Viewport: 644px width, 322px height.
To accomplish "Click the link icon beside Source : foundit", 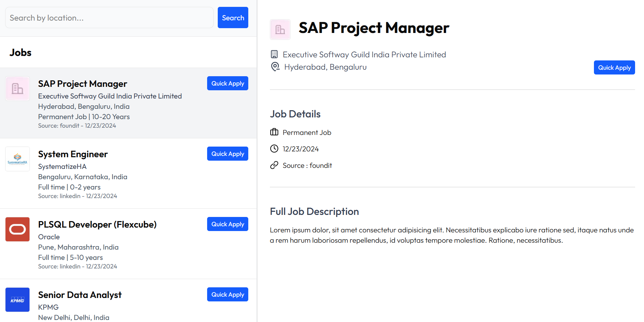I will (274, 165).
